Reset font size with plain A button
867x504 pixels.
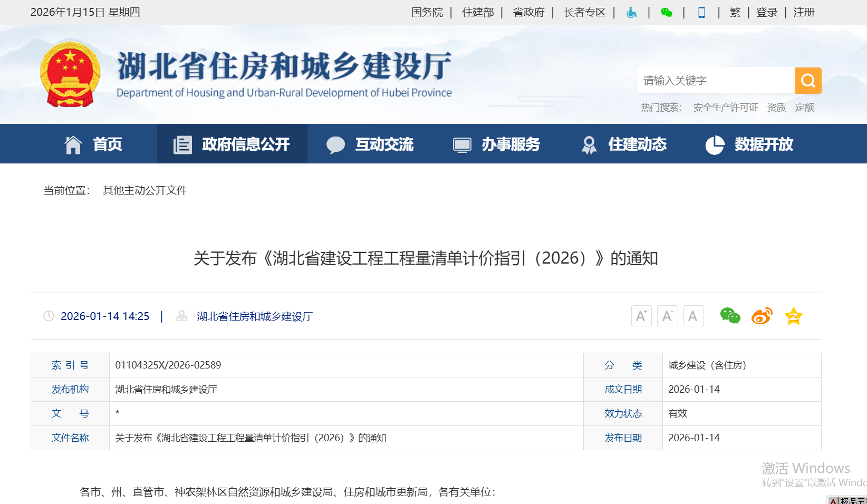tap(693, 316)
